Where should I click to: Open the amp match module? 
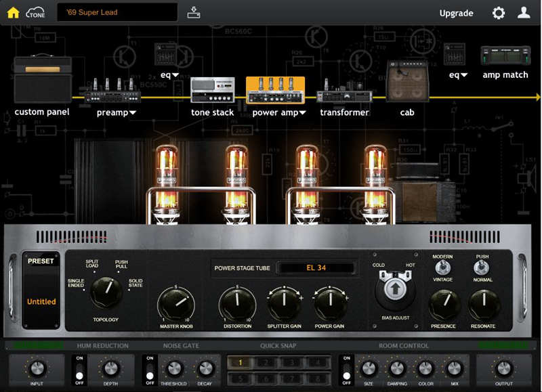505,56
